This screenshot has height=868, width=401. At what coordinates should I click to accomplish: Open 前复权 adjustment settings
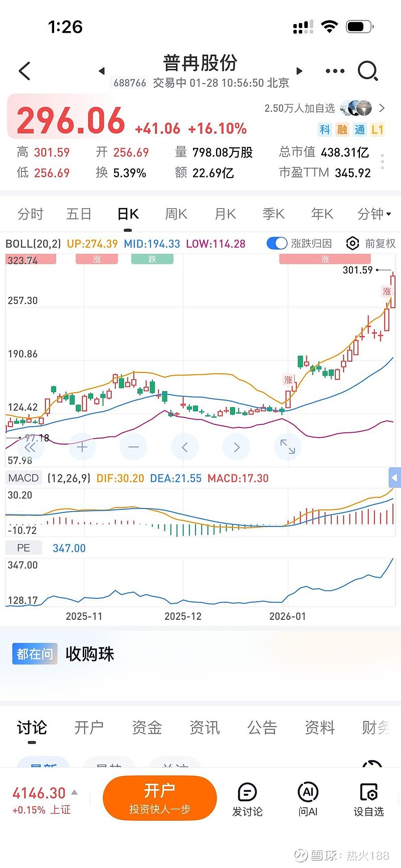coord(371,244)
